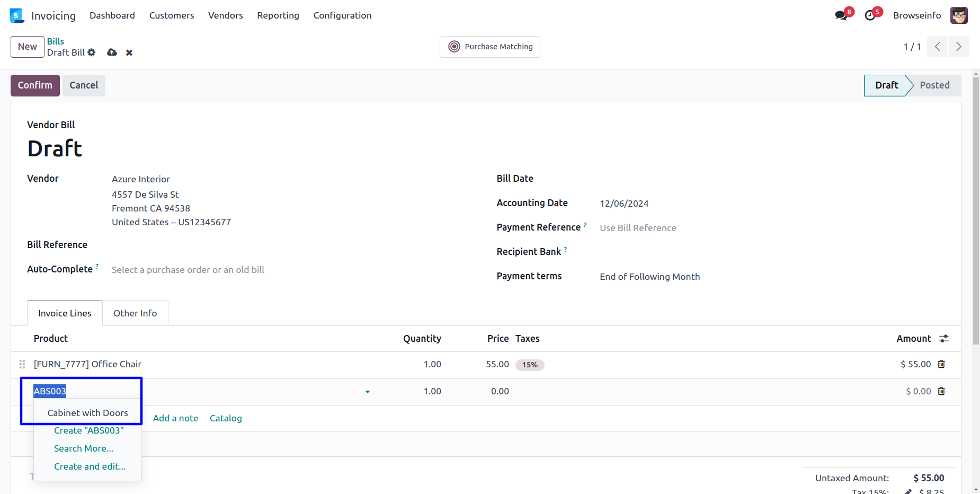Open the Catalog link
The image size is (980, 494).
[x=226, y=418]
